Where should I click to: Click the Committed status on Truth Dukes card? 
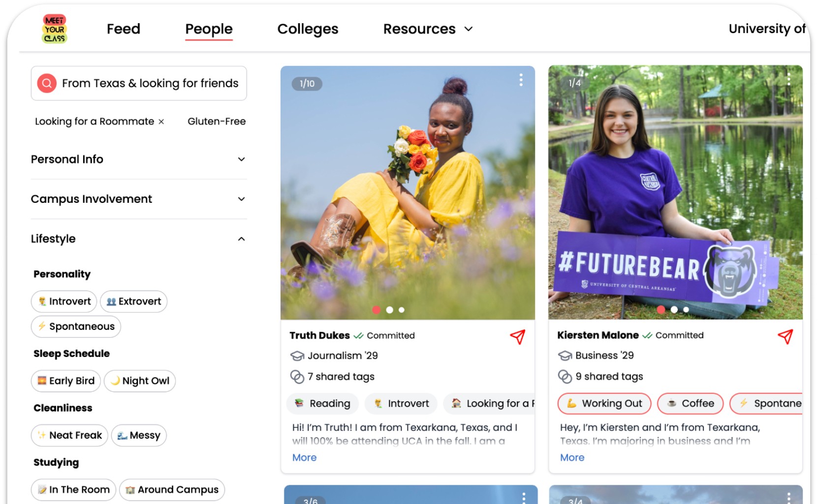click(x=391, y=336)
